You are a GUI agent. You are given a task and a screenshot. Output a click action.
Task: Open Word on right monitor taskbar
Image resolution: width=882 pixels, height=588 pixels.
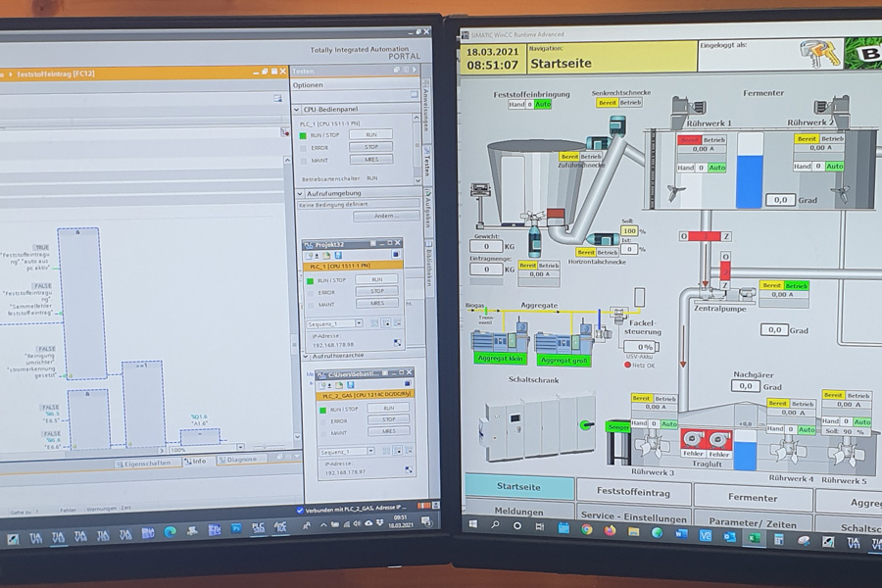pos(681,534)
